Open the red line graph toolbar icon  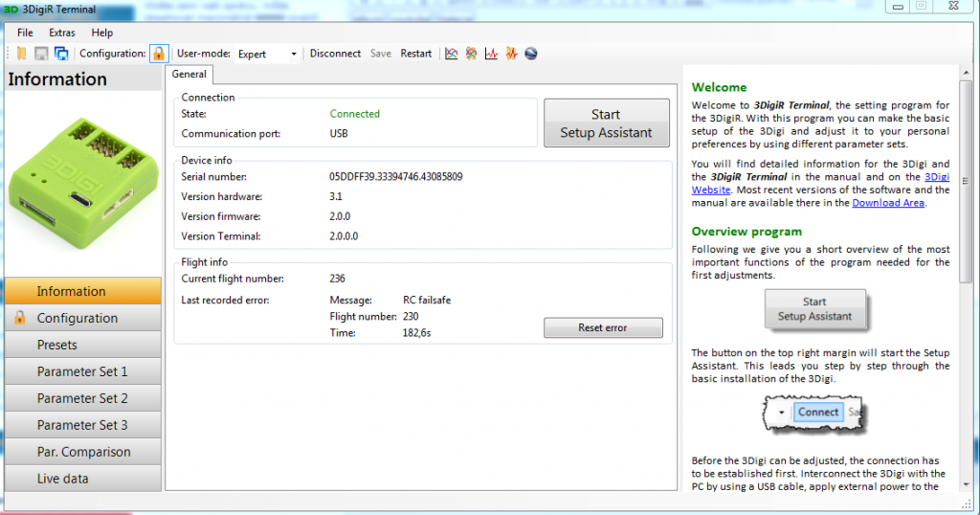click(x=491, y=54)
